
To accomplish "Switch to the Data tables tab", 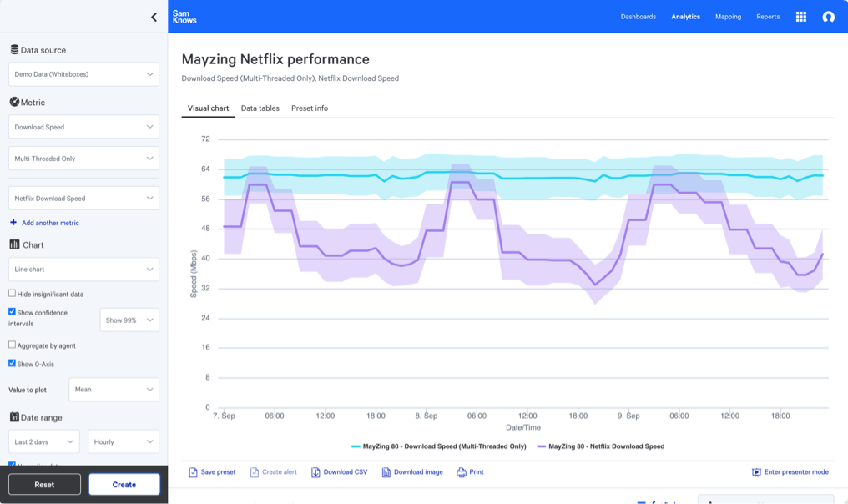I will [260, 108].
